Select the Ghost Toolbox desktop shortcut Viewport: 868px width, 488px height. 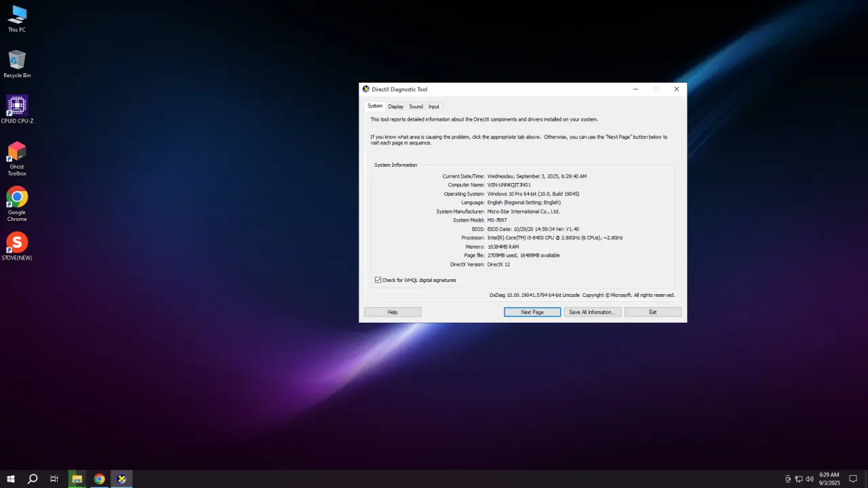(x=17, y=159)
